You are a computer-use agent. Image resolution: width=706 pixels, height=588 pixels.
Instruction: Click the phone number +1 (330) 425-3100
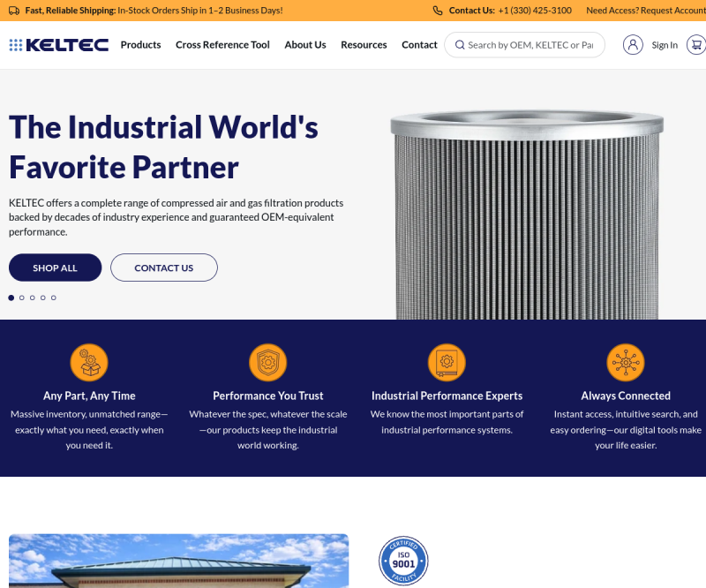(535, 11)
